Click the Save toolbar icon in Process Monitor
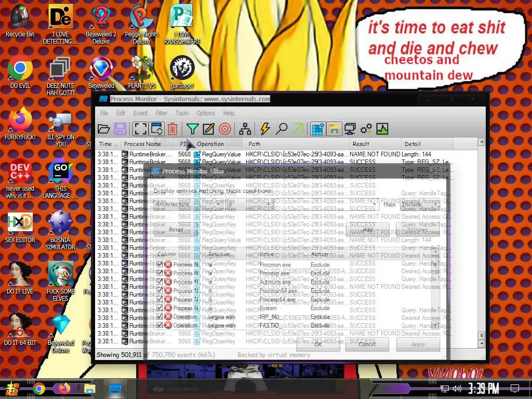Image resolution: width=532 pixels, height=399 pixels. click(x=120, y=129)
